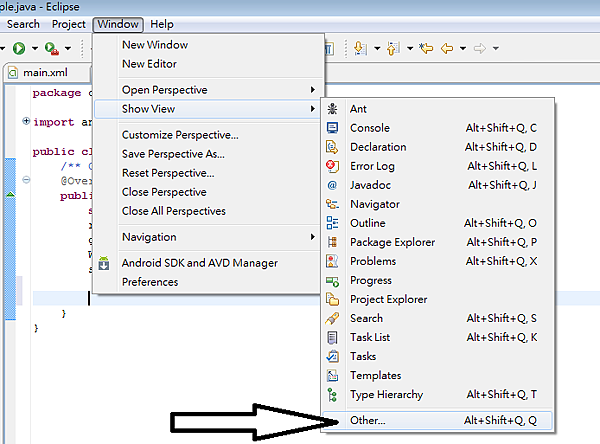Open Android SDK and AVD Manager

209,263
